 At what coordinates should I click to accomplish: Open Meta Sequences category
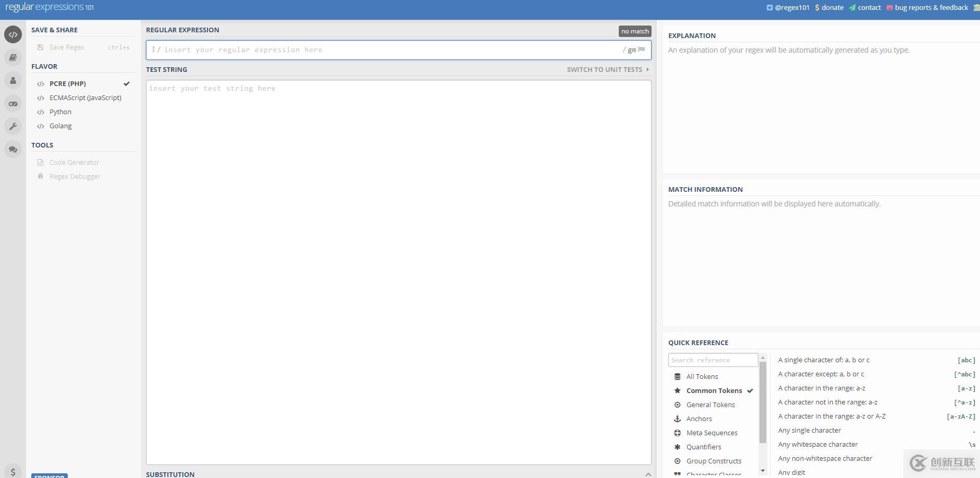click(713, 433)
